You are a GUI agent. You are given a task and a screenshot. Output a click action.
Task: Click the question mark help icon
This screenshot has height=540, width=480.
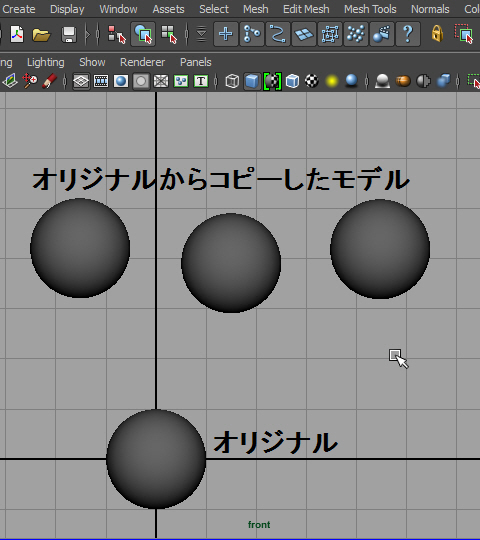coord(408,34)
